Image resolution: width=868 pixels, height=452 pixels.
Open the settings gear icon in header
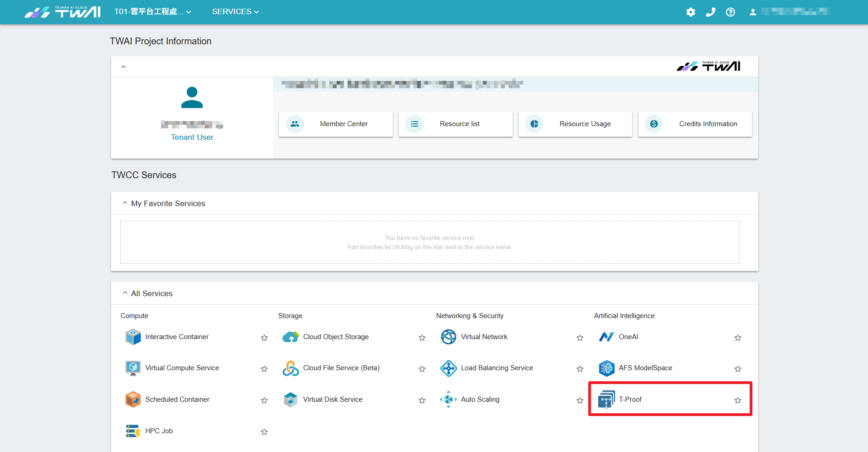(691, 12)
